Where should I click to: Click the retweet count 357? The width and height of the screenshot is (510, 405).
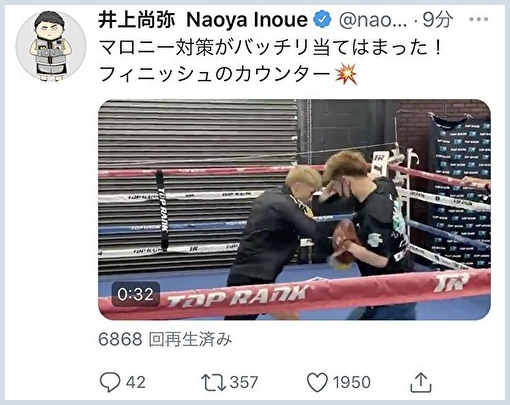click(x=244, y=382)
